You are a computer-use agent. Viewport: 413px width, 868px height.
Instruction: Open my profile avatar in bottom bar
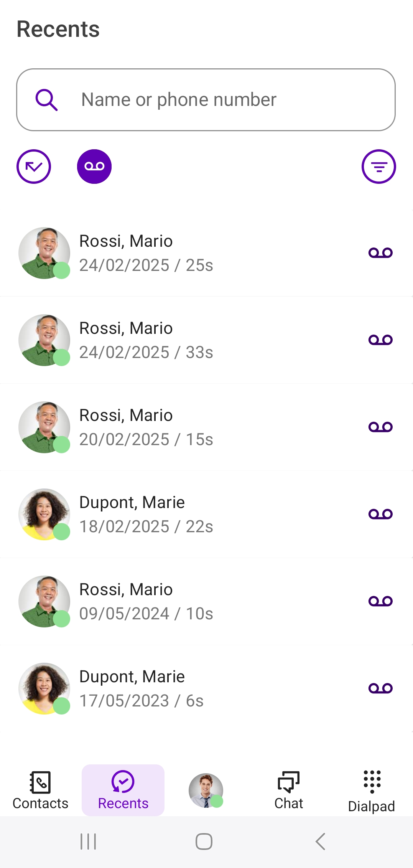(206, 790)
